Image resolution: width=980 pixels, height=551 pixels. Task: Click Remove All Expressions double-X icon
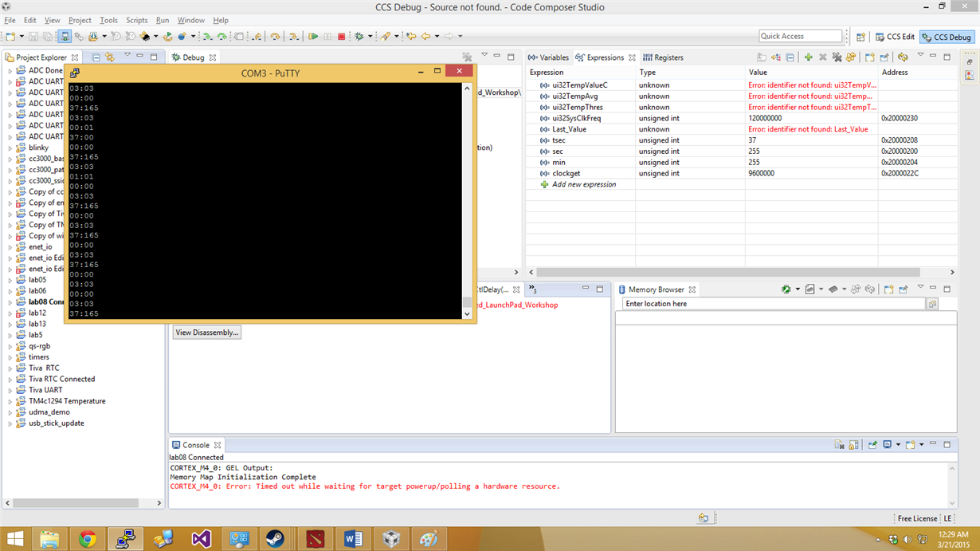click(x=837, y=57)
